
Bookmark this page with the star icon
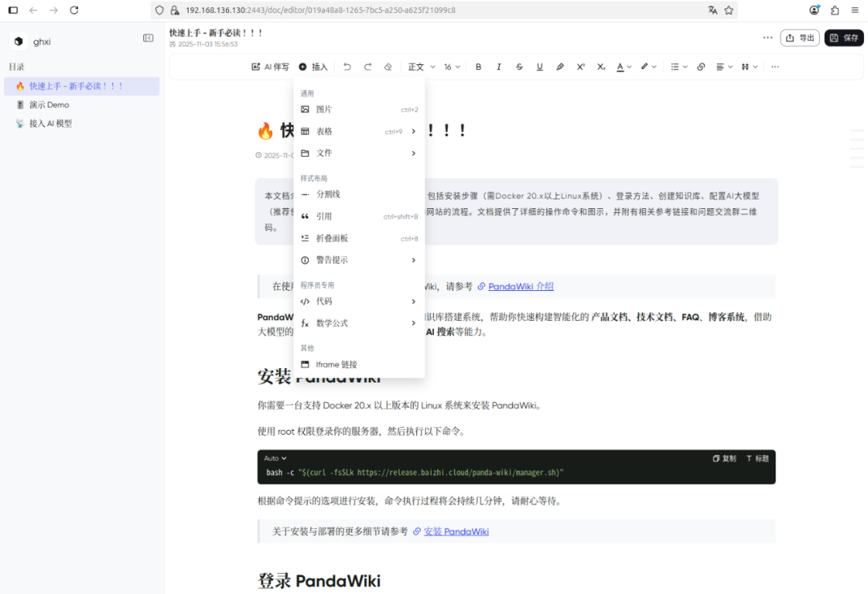pyautogui.click(x=729, y=10)
